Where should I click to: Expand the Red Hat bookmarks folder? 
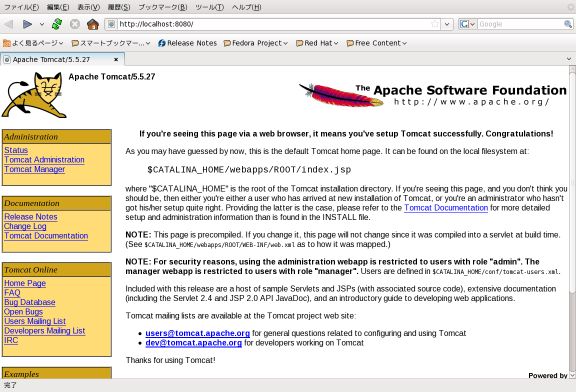(x=317, y=43)
